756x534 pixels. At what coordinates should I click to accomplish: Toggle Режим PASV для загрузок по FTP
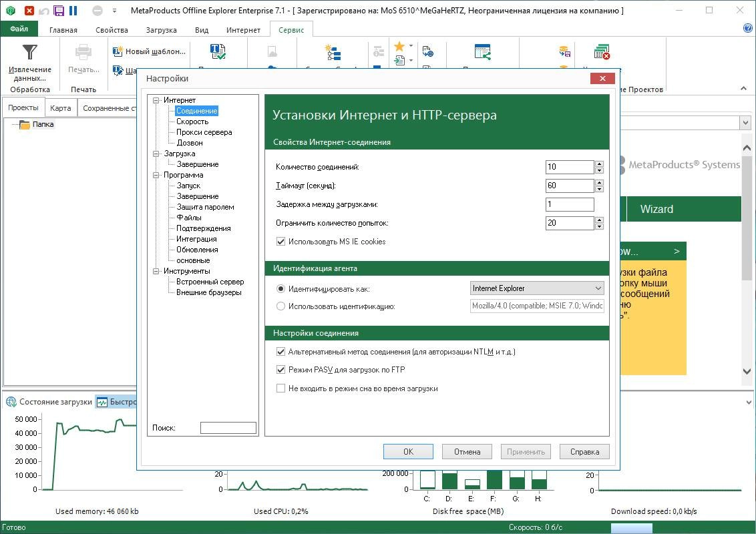(x=280, y=370)
